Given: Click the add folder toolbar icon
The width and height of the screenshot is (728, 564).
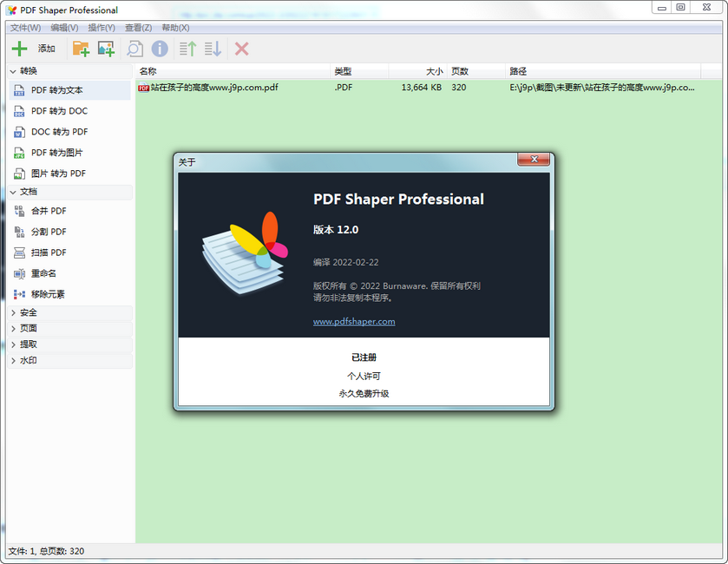Looking at the screenshot, I should click(81, 49).
